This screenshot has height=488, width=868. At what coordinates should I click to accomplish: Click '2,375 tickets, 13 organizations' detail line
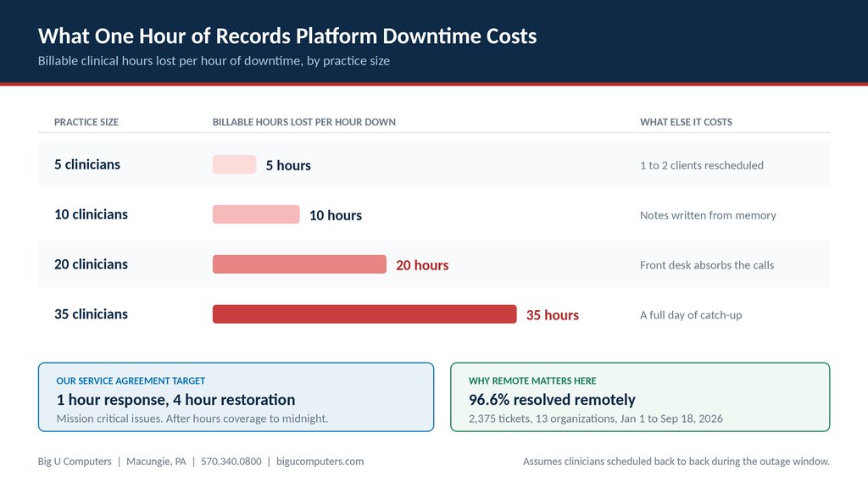coord(596,419)
